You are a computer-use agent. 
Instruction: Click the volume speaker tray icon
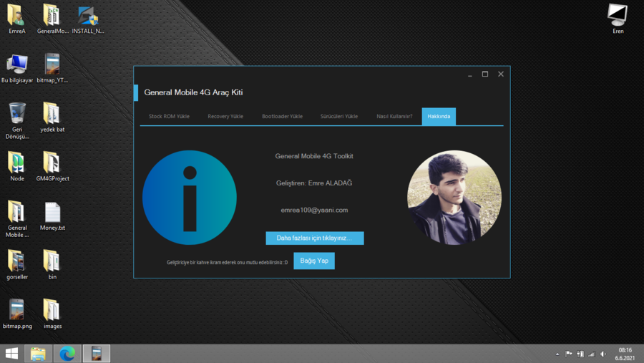pyautogui.click(x=603, y=354)
